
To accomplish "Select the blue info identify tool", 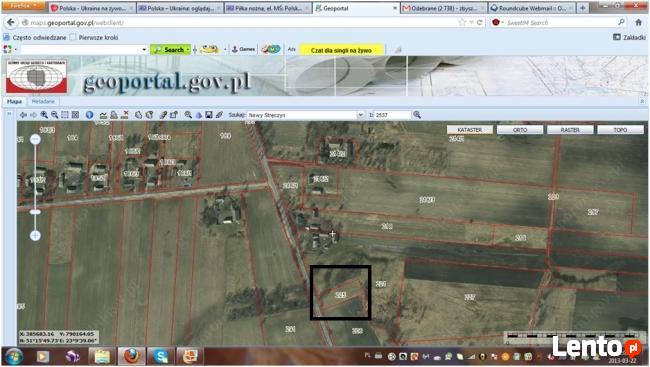I will click(x=89, y=115).
